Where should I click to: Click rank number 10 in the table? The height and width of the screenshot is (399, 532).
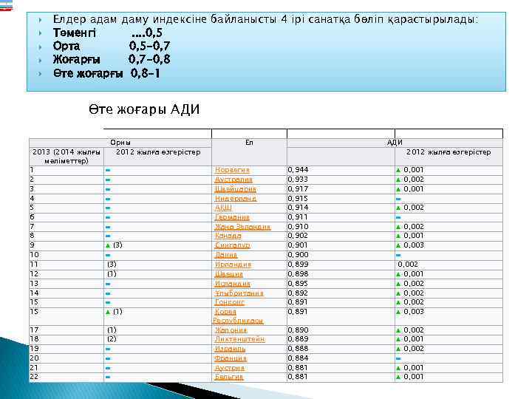tap(34, 254)
